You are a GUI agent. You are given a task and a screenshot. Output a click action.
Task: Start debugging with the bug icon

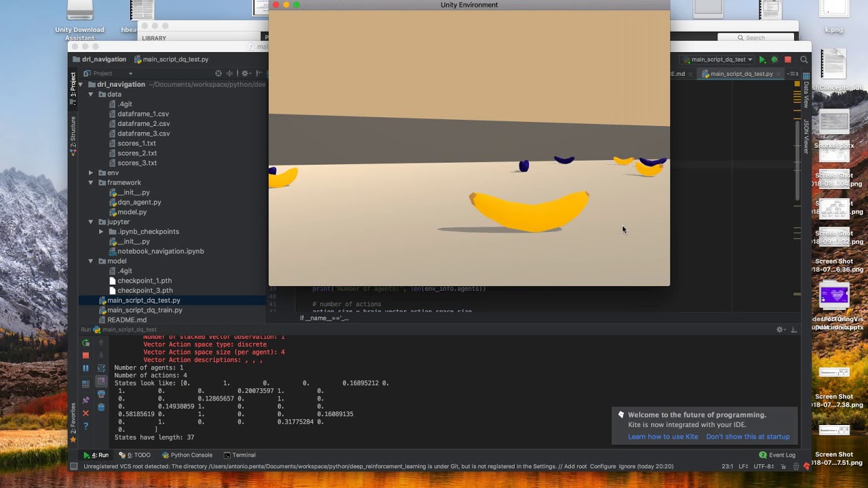click(x=774, y=60)
